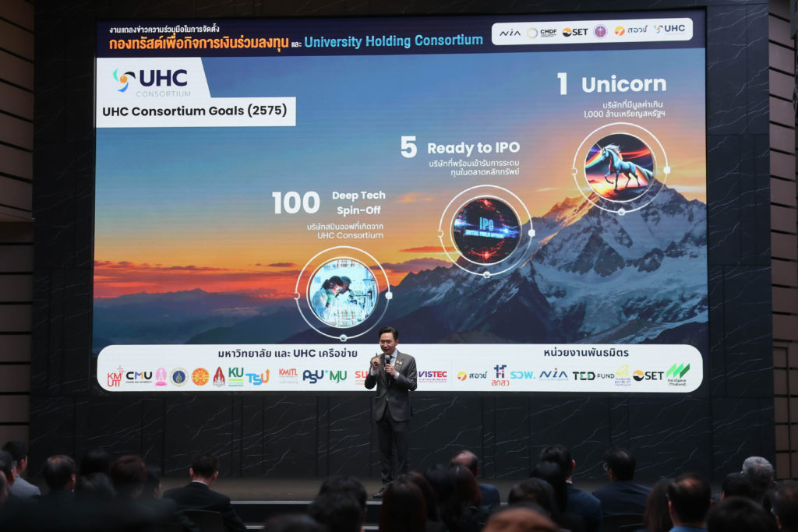Click the Thai caption under Ready to IPO
The image size is (798, 532).
[x=474, y=167]
